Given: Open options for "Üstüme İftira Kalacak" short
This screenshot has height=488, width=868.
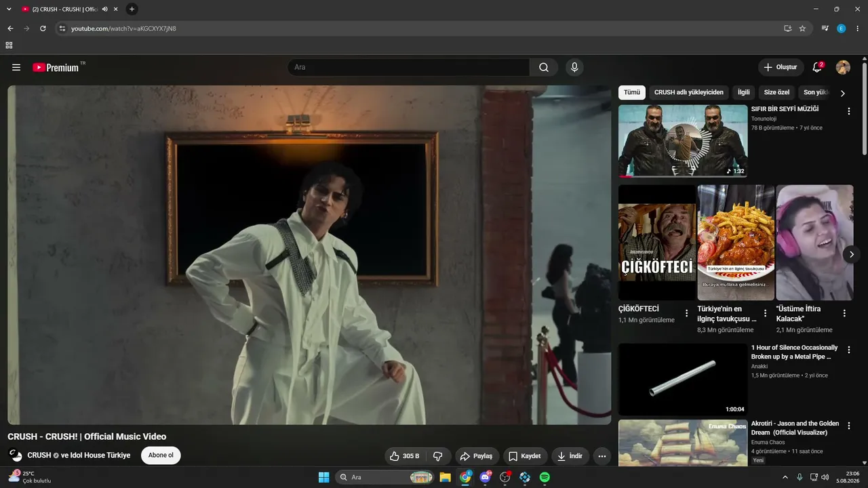Looking at the screenshot, I should 844,313.
